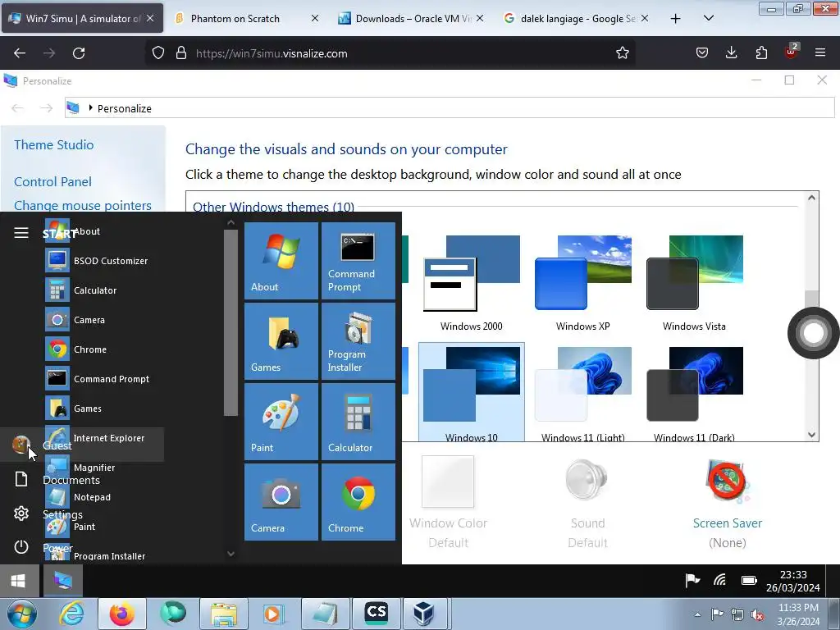Save page to Pocket icon
Viewport: 840px width, 630px height.
(x=702, y=52)
